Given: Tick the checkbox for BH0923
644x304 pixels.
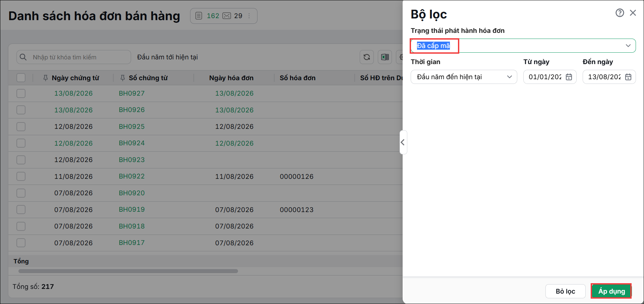Looking at the screenshot, I should pos(21,160).
